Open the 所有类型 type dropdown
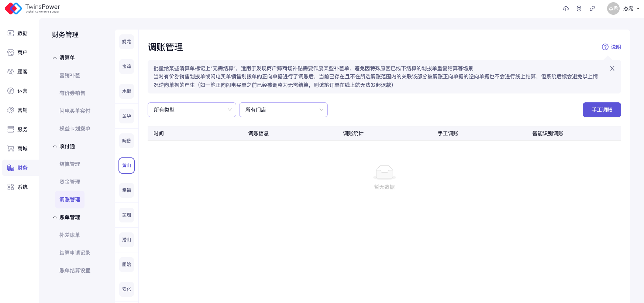This screenshot has width=644, height=303. 192,110
